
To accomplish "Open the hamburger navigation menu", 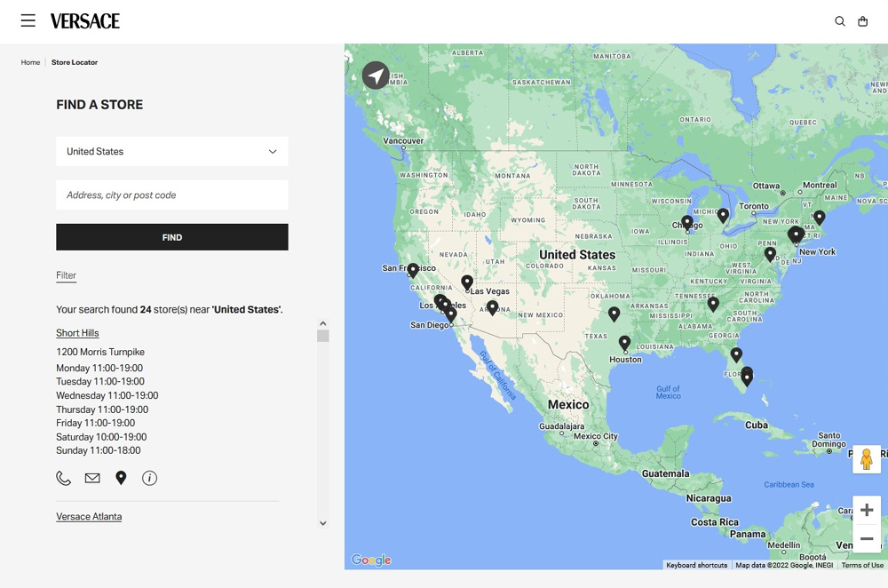I will [28, 20].
